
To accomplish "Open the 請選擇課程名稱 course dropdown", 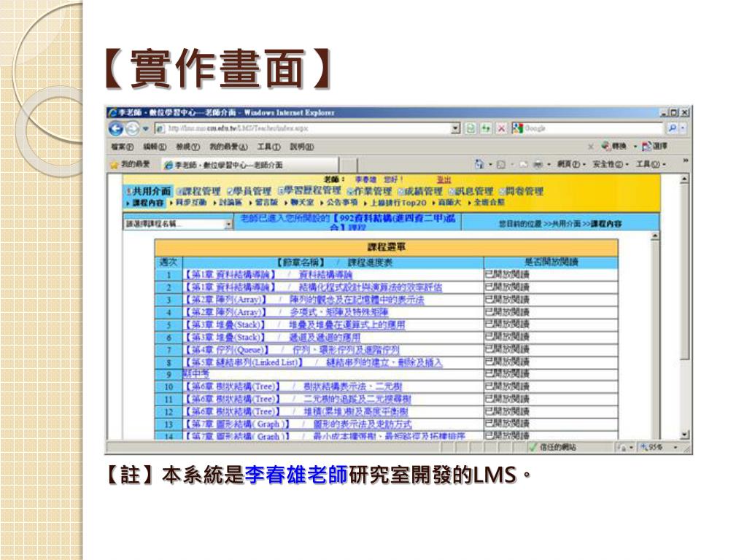I will pyautogui.click(x=178, y=223).
